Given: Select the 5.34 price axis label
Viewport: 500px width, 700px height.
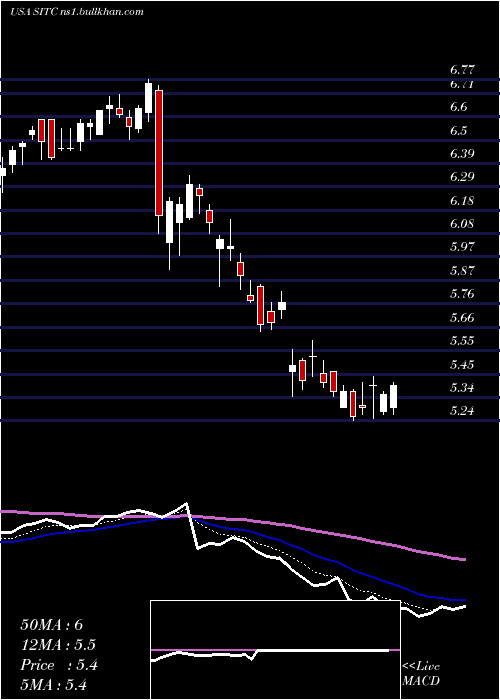Looking at the screenshot, I should click(x=462, y=388).
